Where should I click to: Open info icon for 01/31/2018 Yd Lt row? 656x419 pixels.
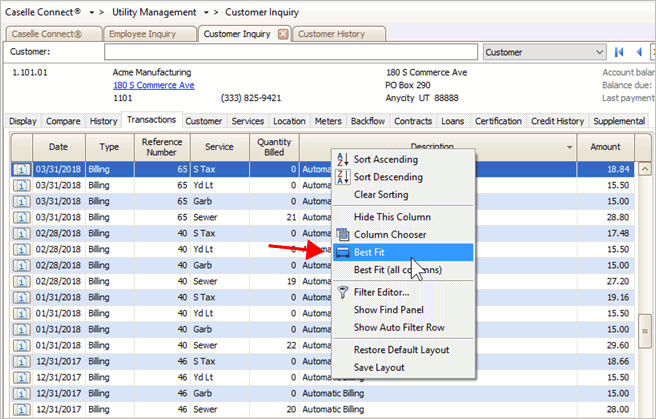(x=21, y=313)
